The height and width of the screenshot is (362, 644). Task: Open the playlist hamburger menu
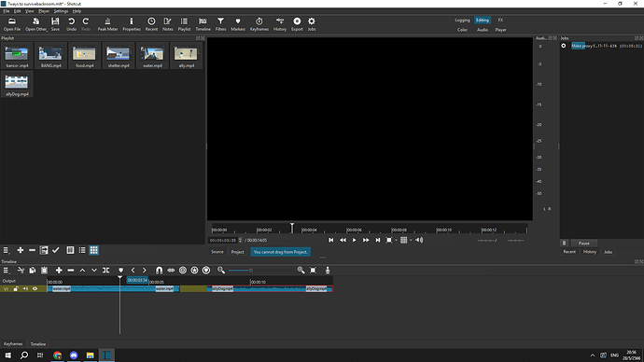point(7,250)
